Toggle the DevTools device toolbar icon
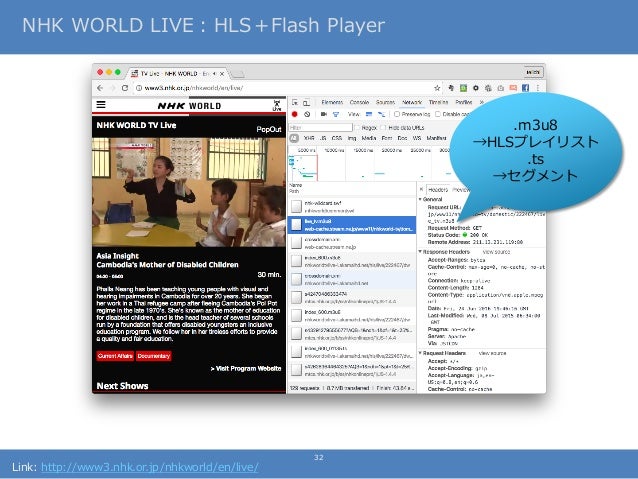This screenshot has width=638, height=479. coord(306,103)
